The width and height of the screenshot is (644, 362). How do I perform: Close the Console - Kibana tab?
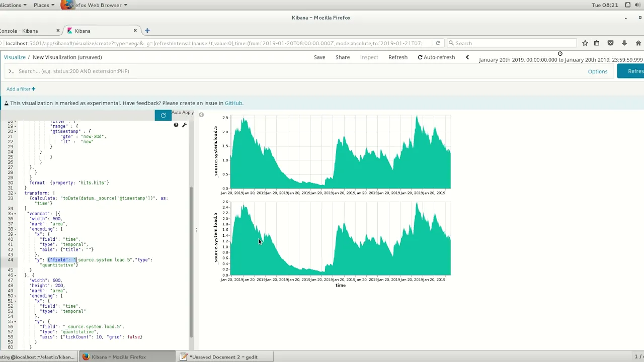coord(58,31)
